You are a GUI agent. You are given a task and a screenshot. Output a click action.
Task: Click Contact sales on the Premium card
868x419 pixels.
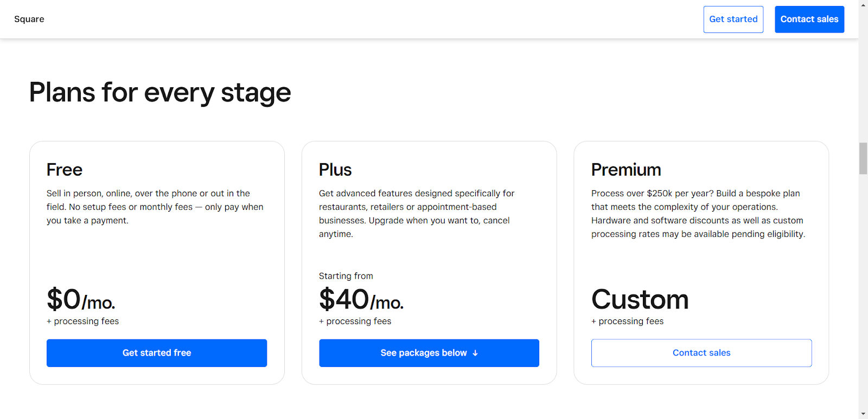(x=701, y=352)
